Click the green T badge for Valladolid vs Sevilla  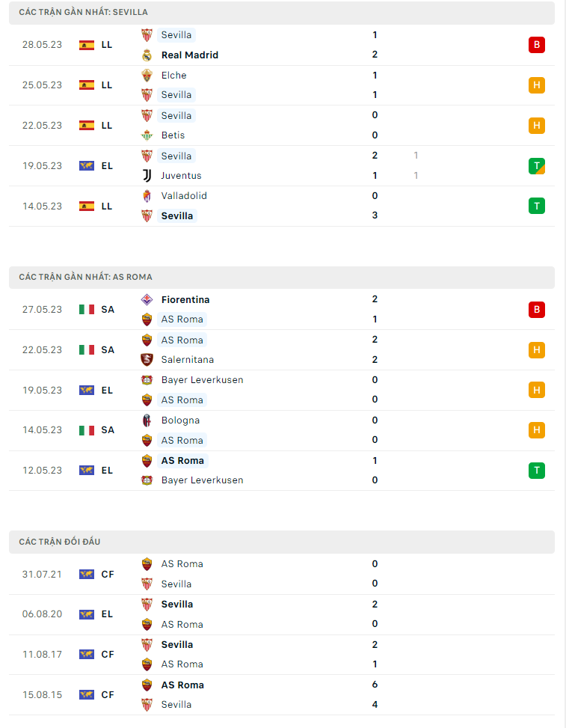point(536,206)
